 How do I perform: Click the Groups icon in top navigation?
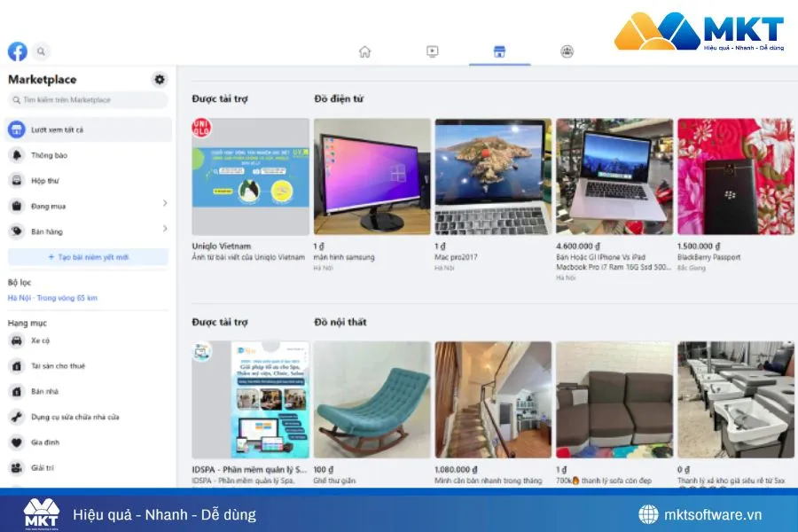567,51
